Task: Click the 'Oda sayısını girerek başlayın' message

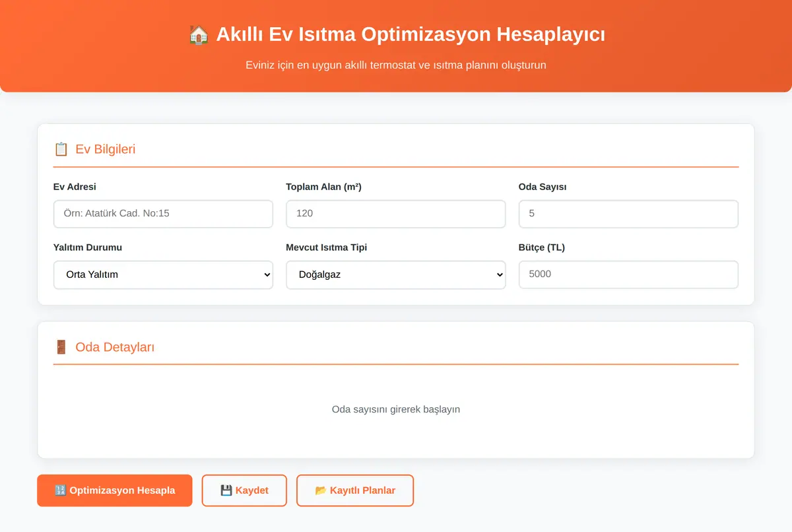Action: [x=396, y=409]
